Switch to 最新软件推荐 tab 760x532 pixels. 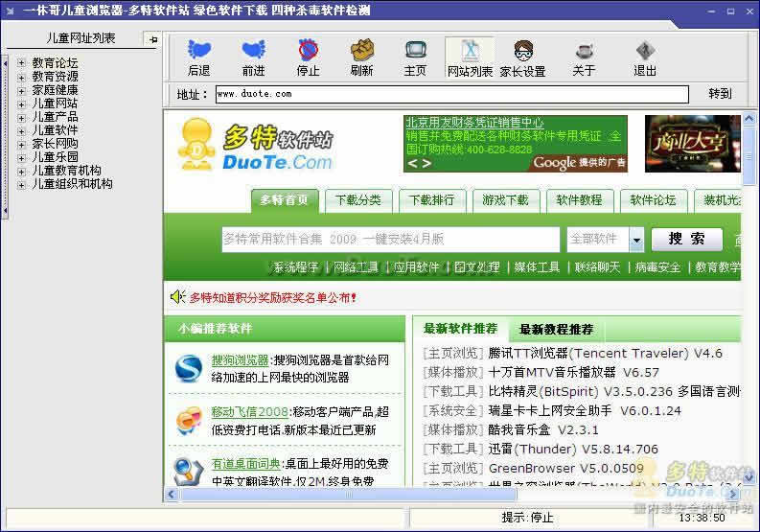pos(460,329)
